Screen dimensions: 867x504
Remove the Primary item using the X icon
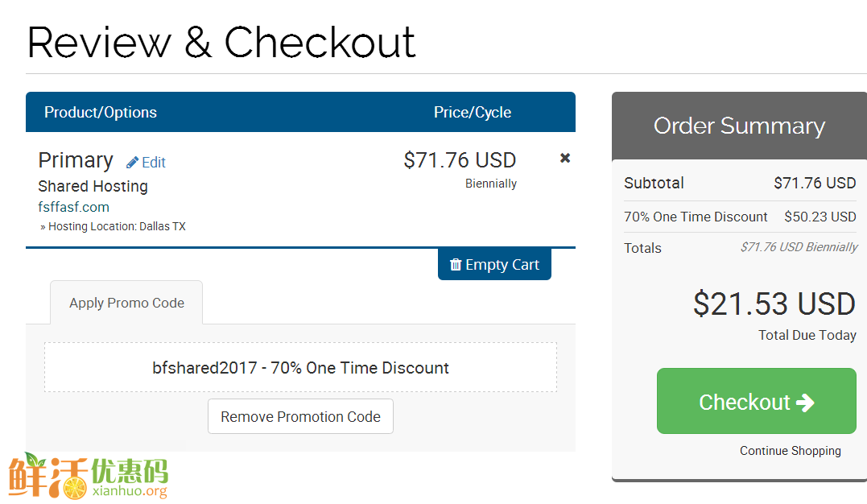pos(564,159)
